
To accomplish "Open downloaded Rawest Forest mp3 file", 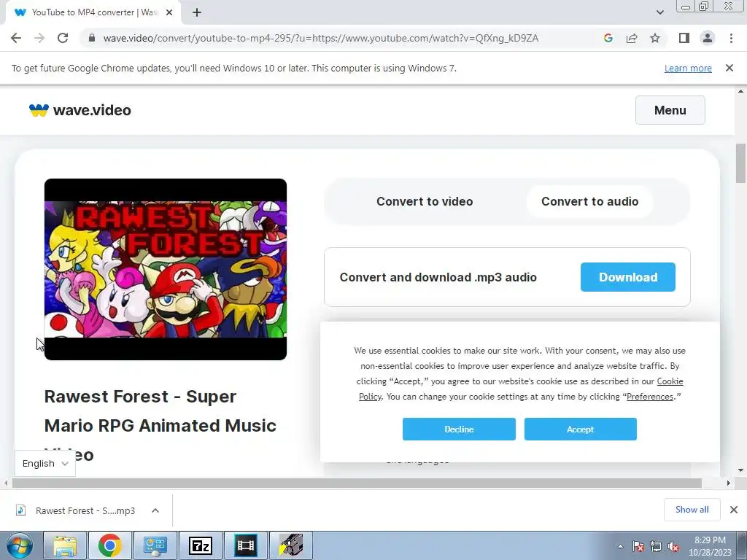I will [76, 510].
